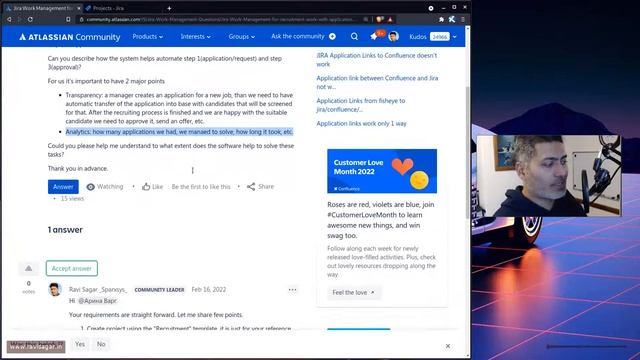
Task: Click the Atlassian Community logo
Action: pyautogui.click(x=70, y=37)
